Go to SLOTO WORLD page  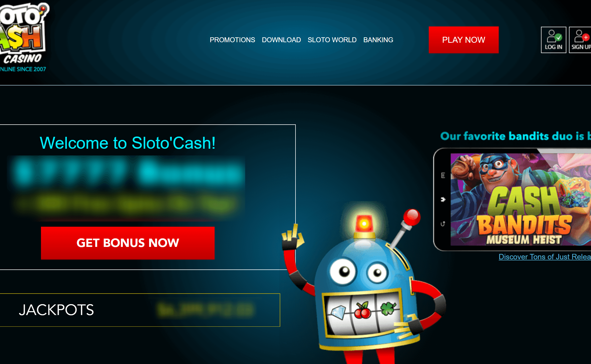332,40
